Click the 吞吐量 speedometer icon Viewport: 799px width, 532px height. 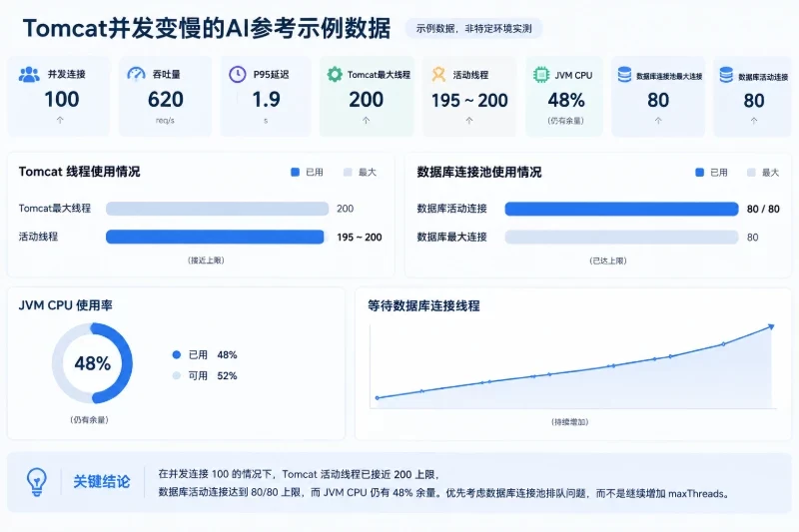pos(136,74)
